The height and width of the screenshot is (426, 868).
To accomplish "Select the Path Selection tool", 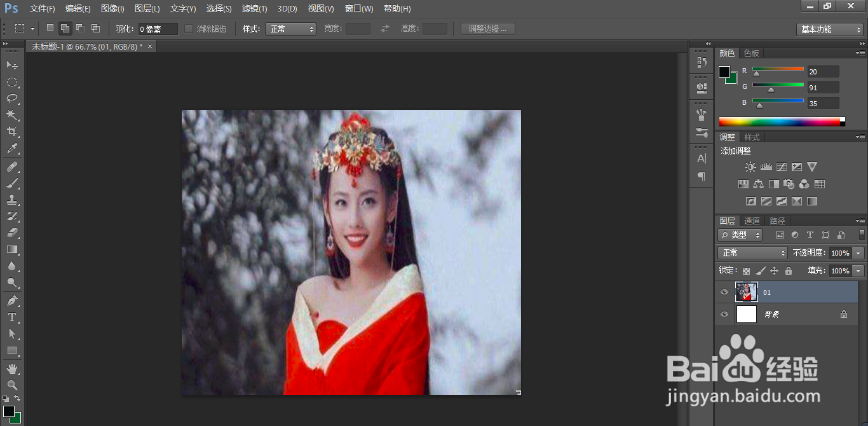I will (12, 333).
